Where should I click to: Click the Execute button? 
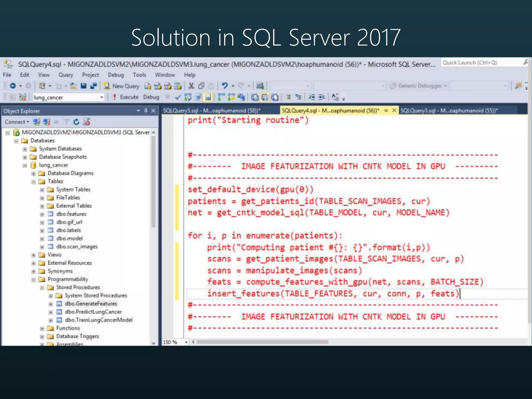pyautogui.click(x=125, y=97)
